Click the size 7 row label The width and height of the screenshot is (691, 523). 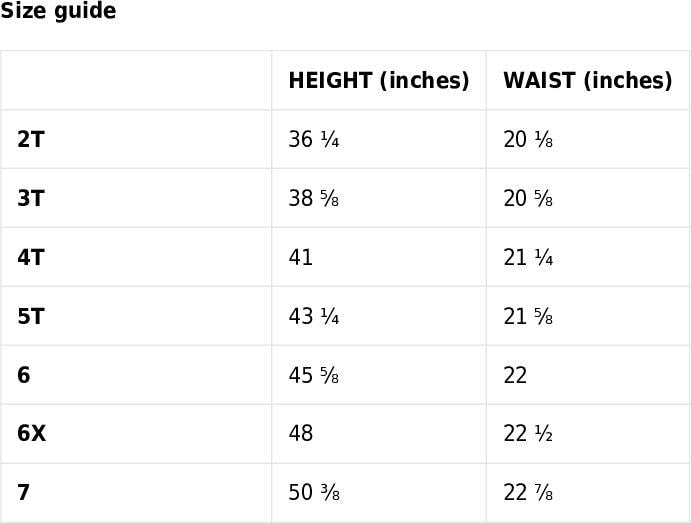24,493
